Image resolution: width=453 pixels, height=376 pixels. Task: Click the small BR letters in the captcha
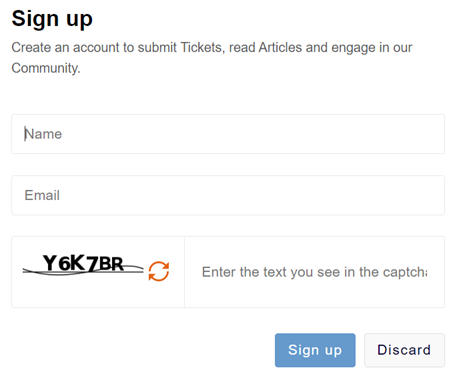tap(111, 264)
